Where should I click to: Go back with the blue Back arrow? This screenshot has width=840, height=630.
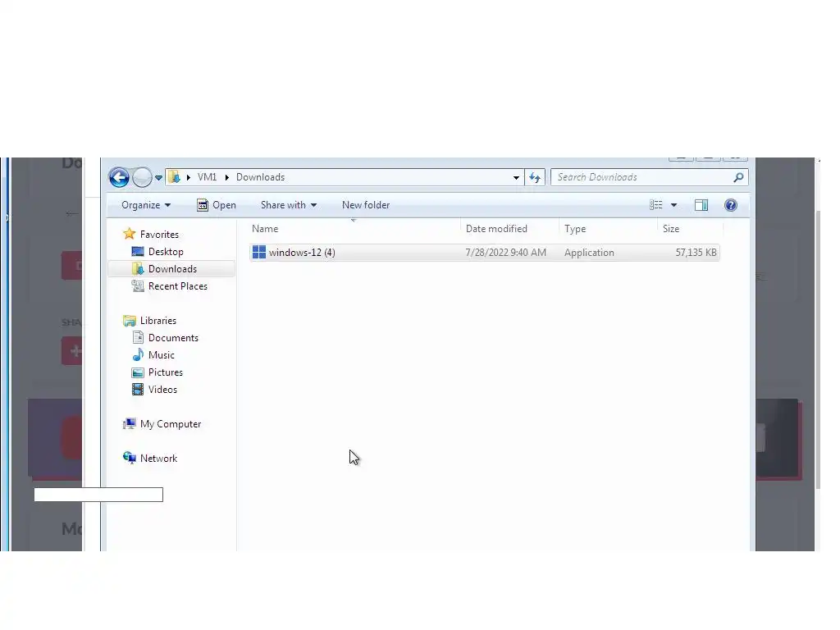(120, 177)
